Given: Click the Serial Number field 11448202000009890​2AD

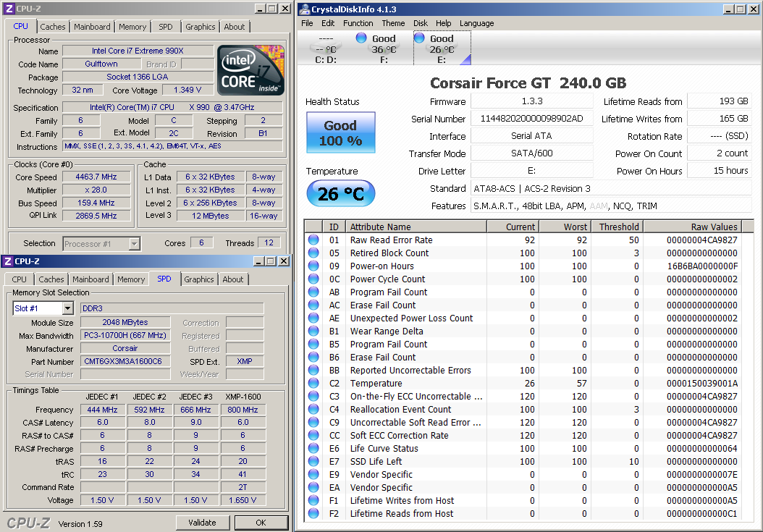Looking at the screenshot, I should [532, 119].
